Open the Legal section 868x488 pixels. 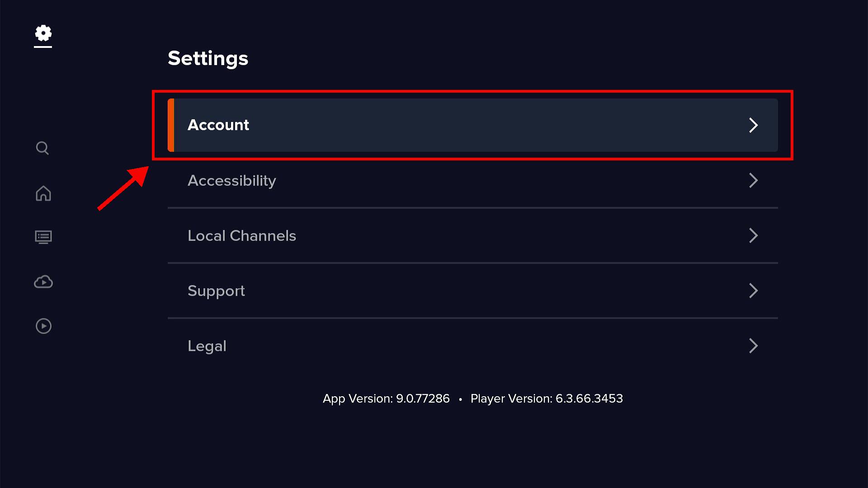tap(207, 346)
